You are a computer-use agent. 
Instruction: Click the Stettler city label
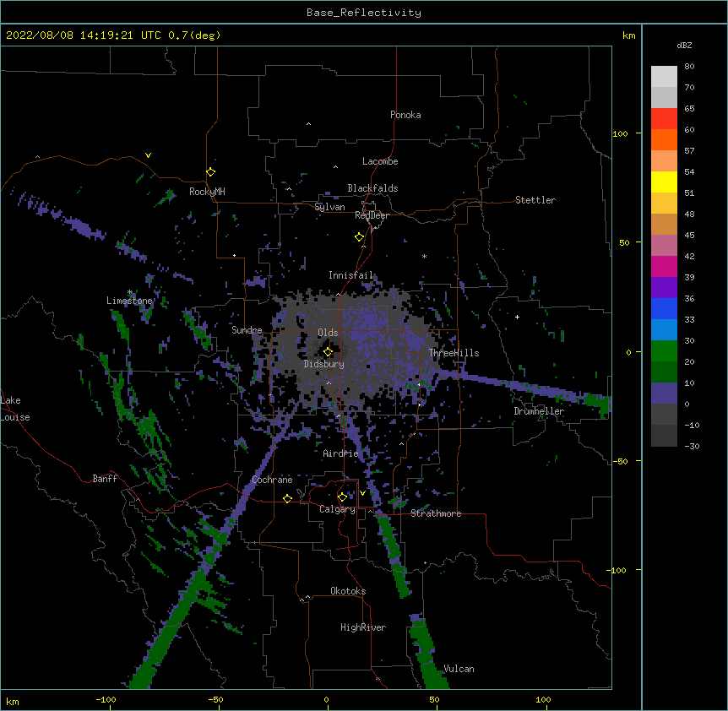tap(535, 200)
